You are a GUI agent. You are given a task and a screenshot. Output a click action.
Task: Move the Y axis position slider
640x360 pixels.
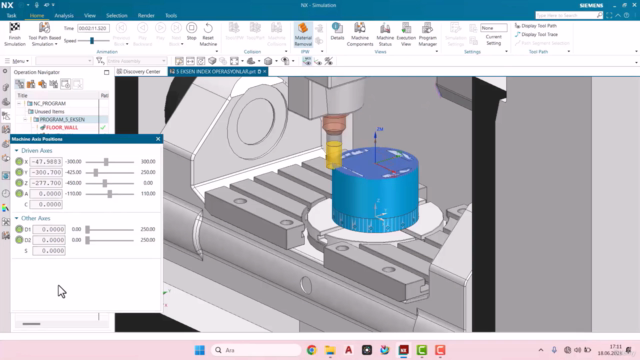coord(96,173)
